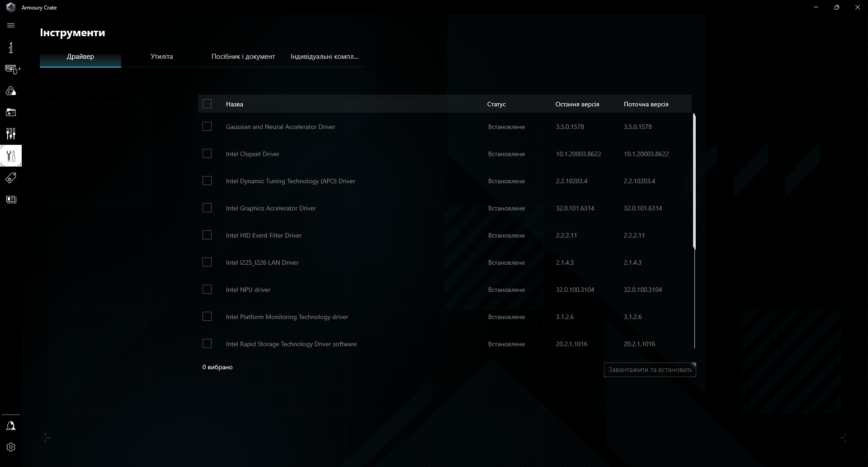Click latest version 32.0.100.3104 of Intel NPU driver
Screen dimensions: 868x467
[x=575, y=290]
